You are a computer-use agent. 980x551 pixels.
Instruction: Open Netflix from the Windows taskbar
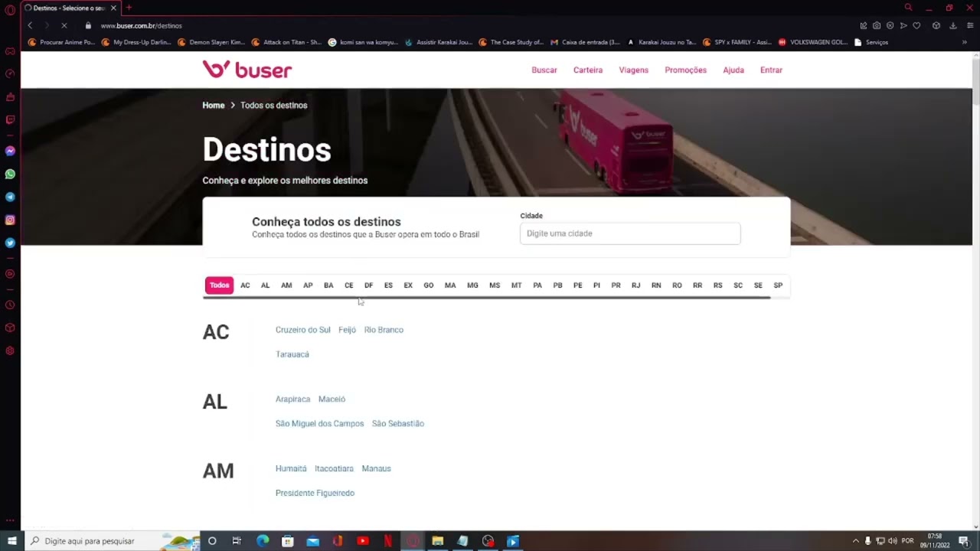point(387,541)
